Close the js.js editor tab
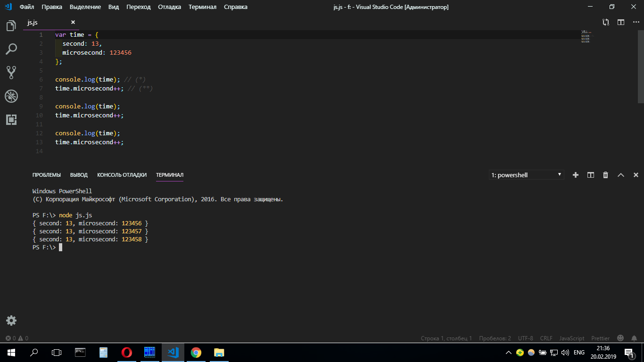Screen dimensions: 644x362 [x=73, y=22]
